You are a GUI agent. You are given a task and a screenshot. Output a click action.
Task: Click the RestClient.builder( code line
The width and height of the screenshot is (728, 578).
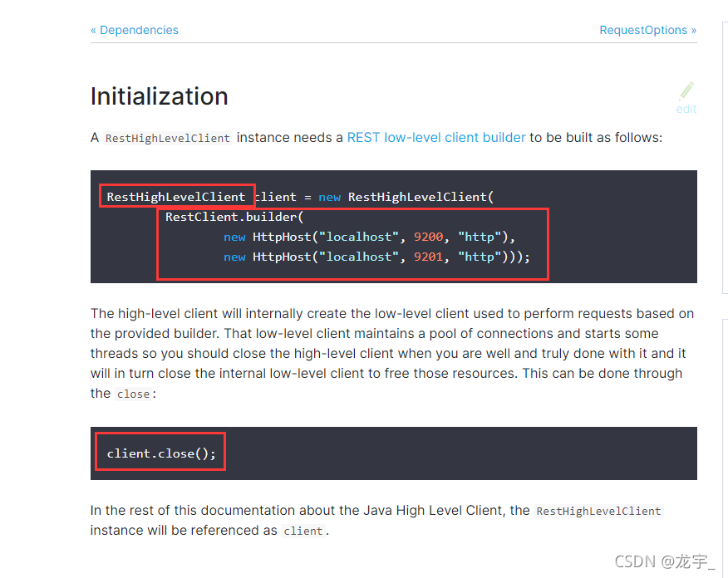coord(234,217)
